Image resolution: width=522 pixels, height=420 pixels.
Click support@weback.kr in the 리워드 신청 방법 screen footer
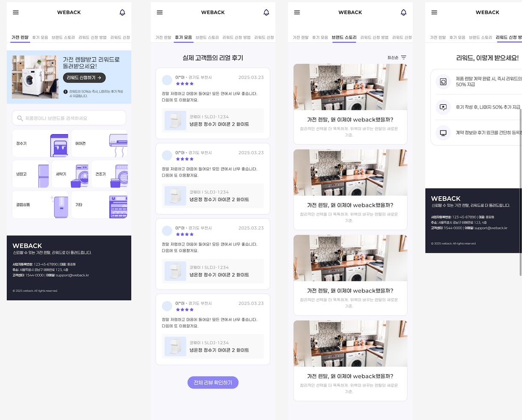click(x=491, y=228)
